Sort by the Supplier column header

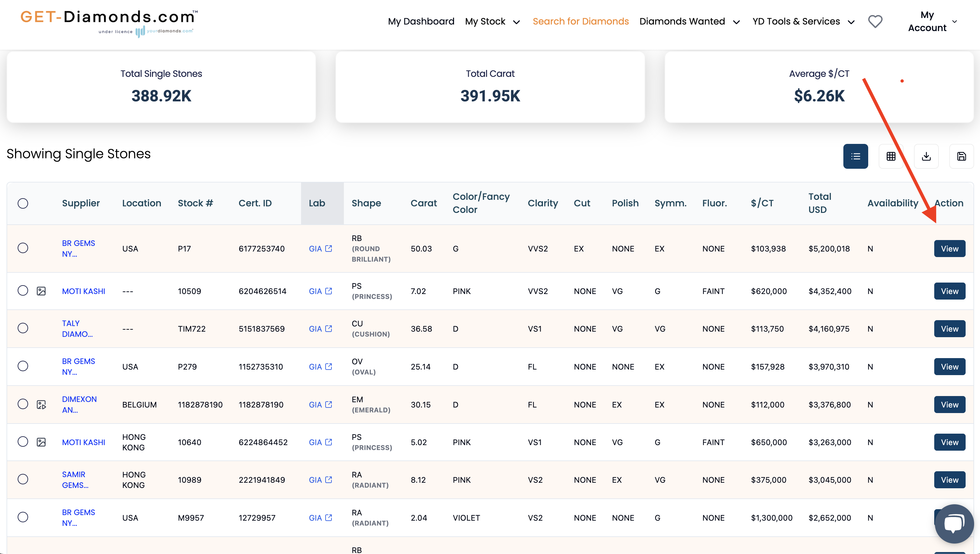[81, 203]
